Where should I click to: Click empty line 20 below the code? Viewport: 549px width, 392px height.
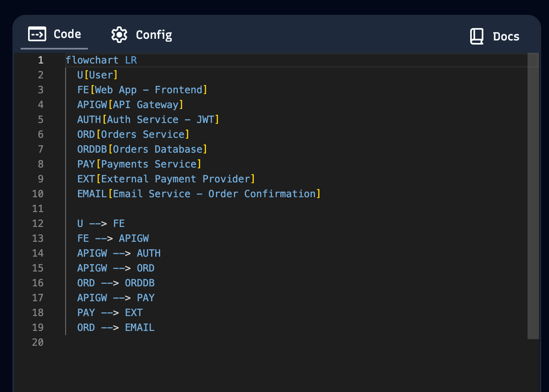[x=124, y=342]
